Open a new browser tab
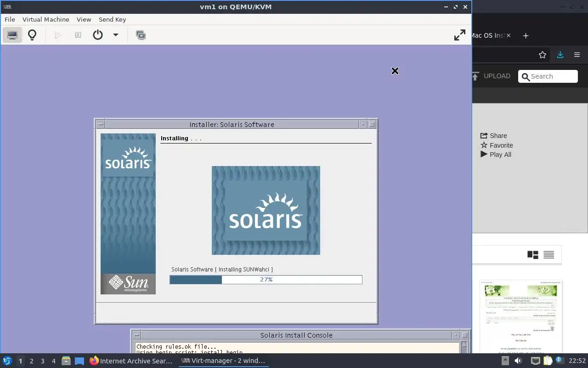Viewport: 588px width, 368px height. [526, 35]
